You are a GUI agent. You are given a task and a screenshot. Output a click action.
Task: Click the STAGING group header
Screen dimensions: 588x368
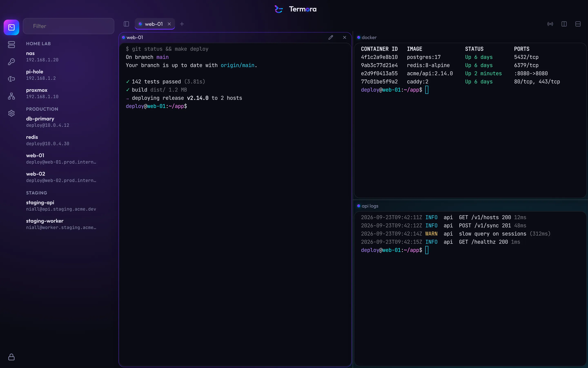click(x=37, y=193)
